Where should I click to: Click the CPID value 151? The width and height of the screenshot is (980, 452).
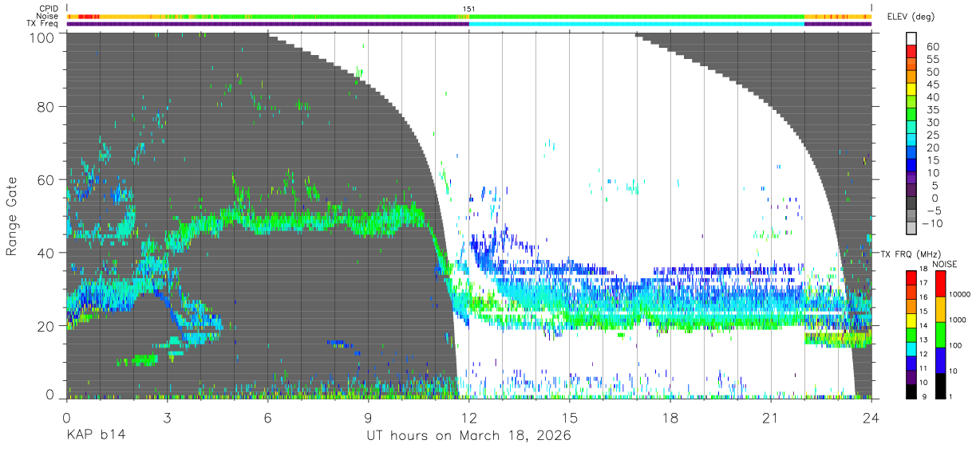coord(468,9)
